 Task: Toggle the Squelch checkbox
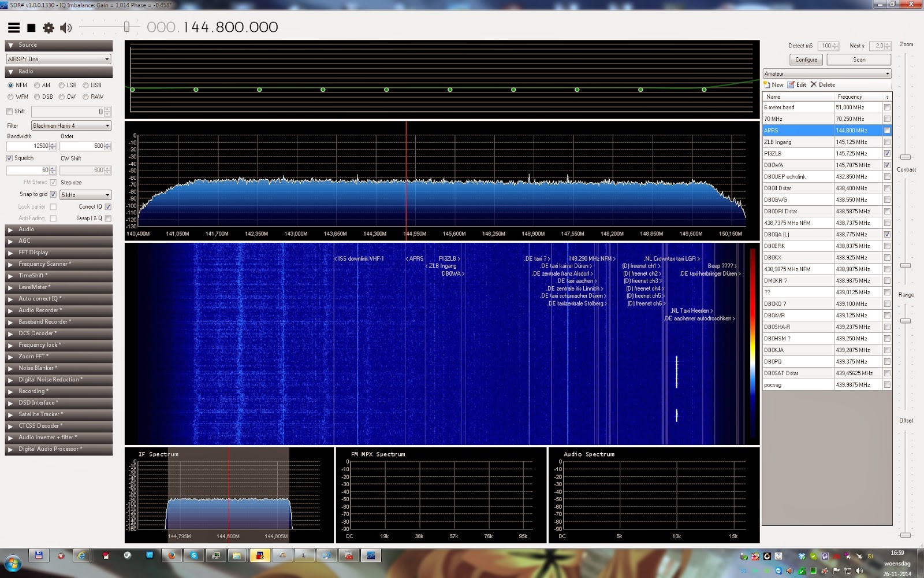(9, 158)
